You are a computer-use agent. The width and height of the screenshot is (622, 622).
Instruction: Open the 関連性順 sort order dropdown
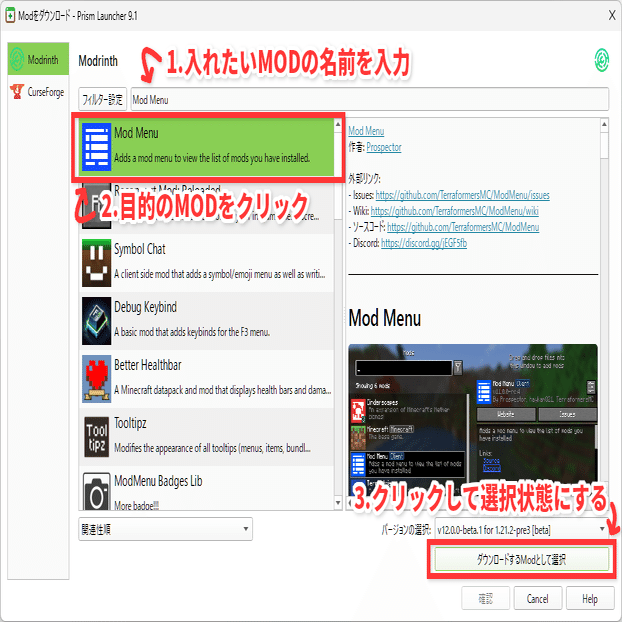point(165,529)
